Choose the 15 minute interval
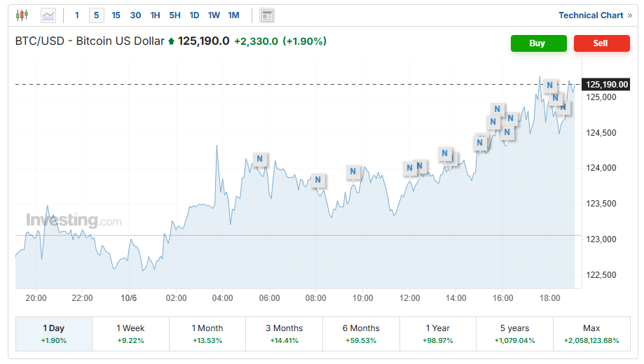 [x=116, y=15]
